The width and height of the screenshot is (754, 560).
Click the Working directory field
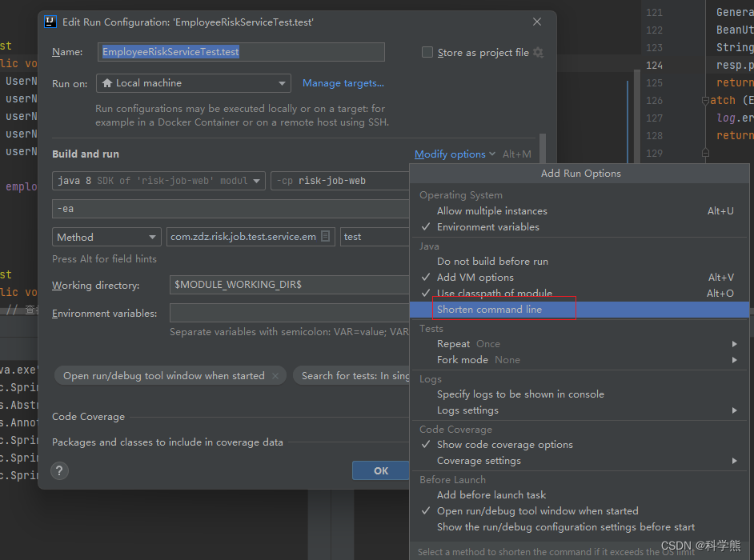[x=290, y=285]
